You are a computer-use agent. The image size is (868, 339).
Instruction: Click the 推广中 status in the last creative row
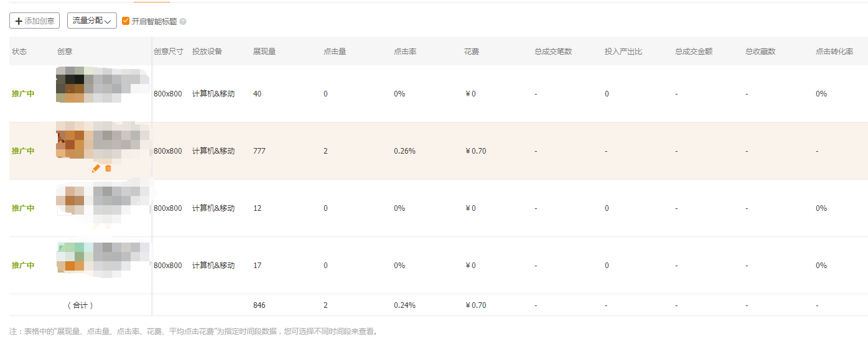[x=23, y=266]
